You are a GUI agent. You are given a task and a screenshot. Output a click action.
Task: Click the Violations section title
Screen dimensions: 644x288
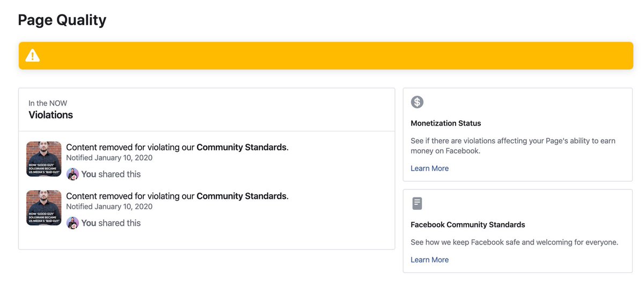click(50, 115)
